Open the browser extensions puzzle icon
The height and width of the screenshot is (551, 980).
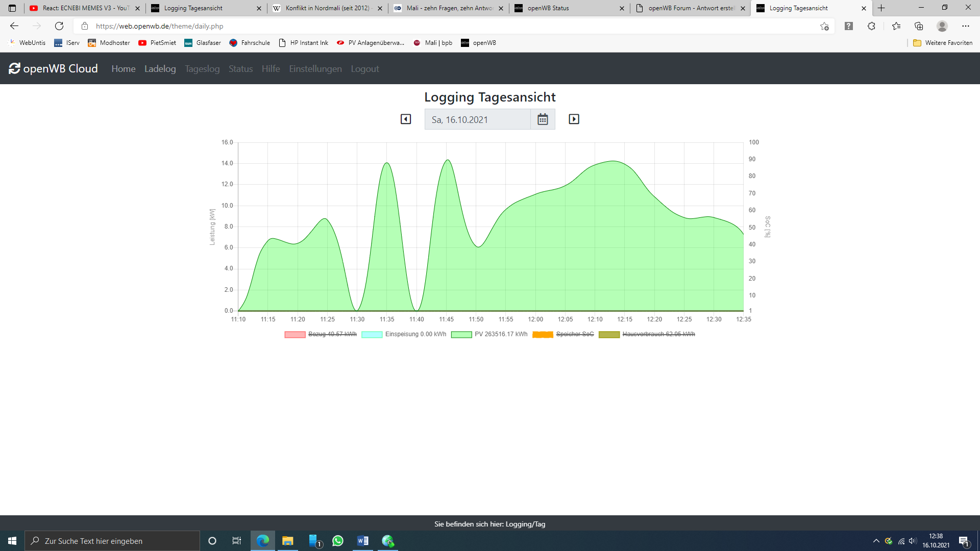pyautogui.click(x=871, y=26)
